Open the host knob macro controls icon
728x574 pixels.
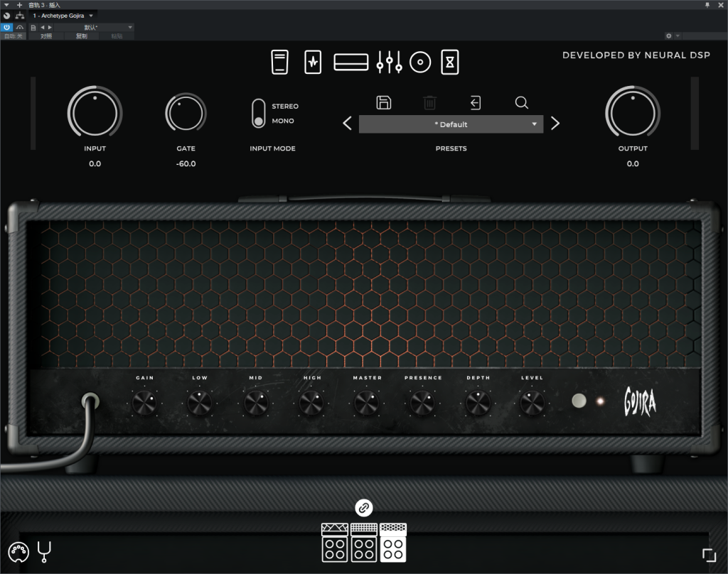click(7, 16)
